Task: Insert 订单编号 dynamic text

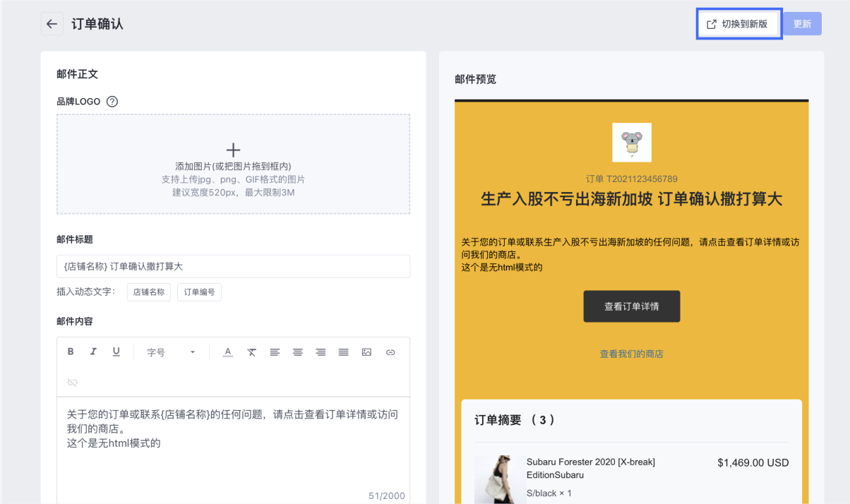Action: coord(200,292)
